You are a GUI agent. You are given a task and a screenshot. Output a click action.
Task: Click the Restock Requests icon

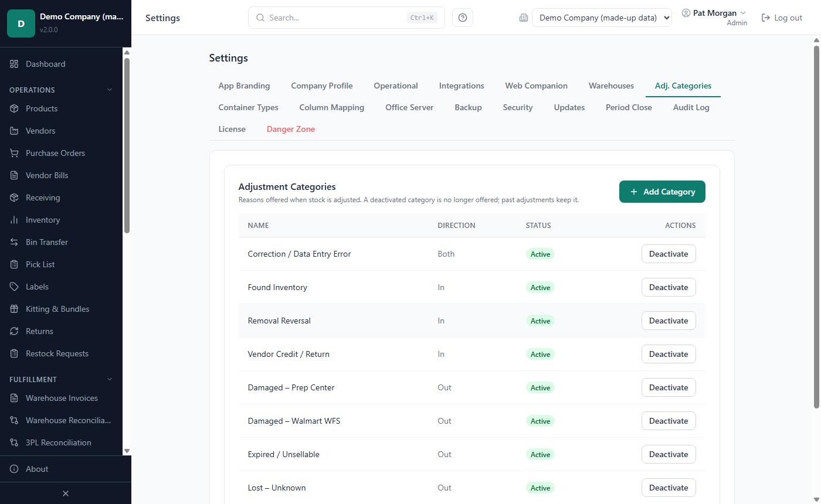14,353
